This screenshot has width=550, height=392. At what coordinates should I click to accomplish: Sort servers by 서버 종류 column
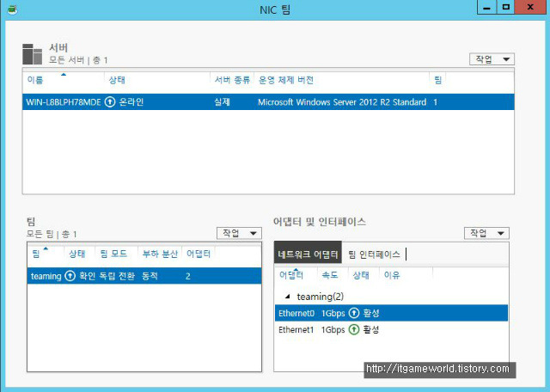tap(232, 80)
